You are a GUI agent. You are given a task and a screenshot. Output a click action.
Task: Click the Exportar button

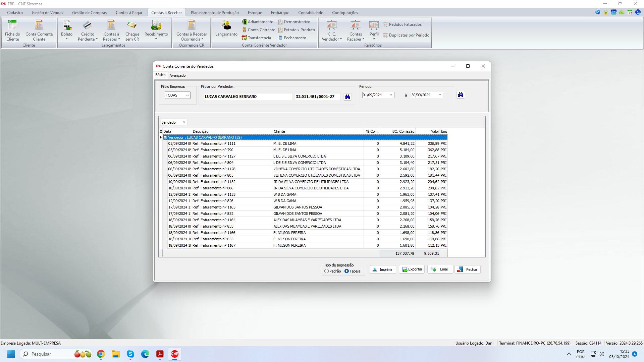pyautogui.click(x=412, y=269)
